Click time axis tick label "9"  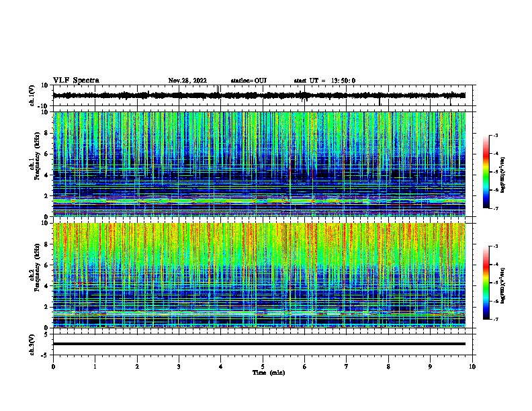(430, 367)
